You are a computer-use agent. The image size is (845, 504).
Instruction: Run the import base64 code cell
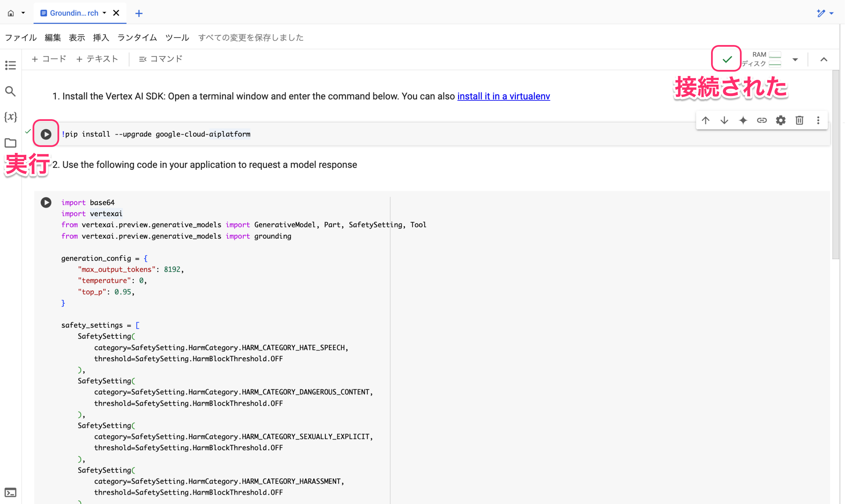coord(46,202)
